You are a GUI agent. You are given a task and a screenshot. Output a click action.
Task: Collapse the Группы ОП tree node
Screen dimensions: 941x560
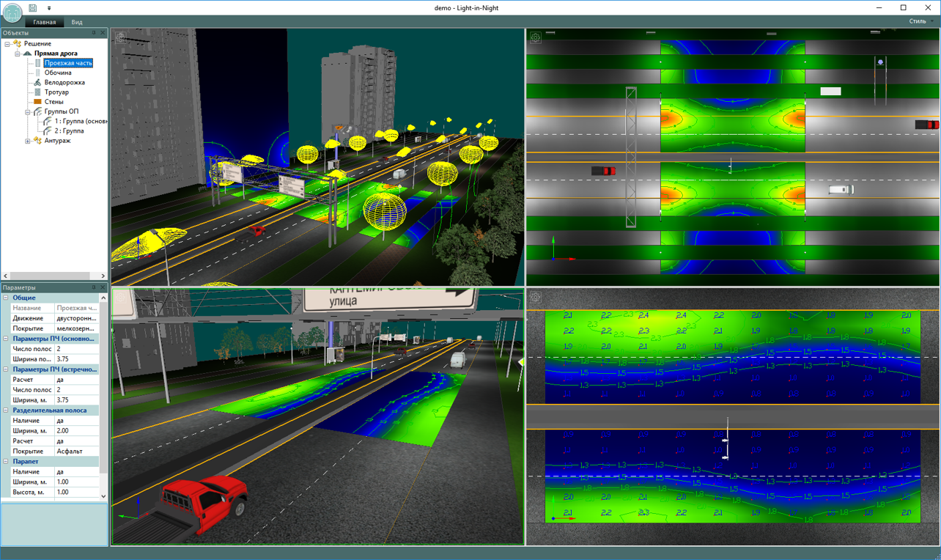(28, 111)
